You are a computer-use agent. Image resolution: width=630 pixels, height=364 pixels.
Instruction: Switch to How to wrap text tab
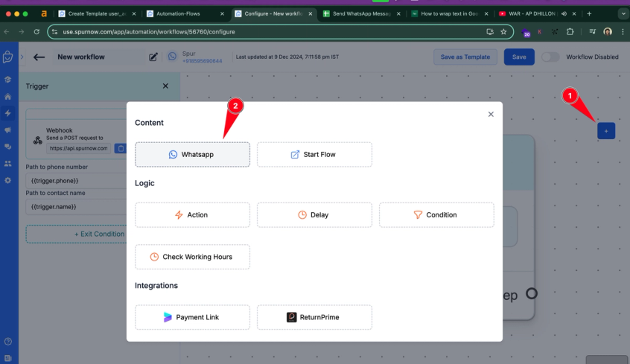pos(449,13)
